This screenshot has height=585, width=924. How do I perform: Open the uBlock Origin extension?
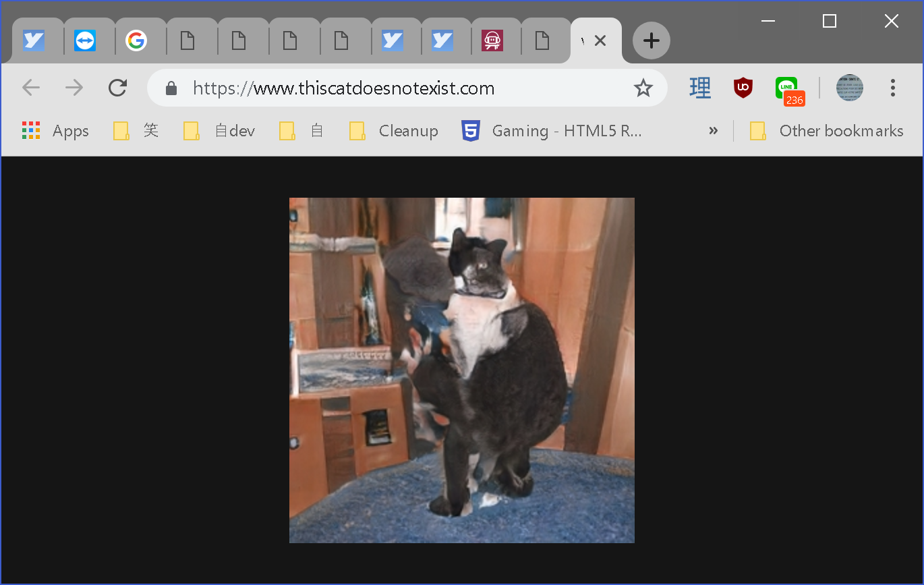click(743, 88)
